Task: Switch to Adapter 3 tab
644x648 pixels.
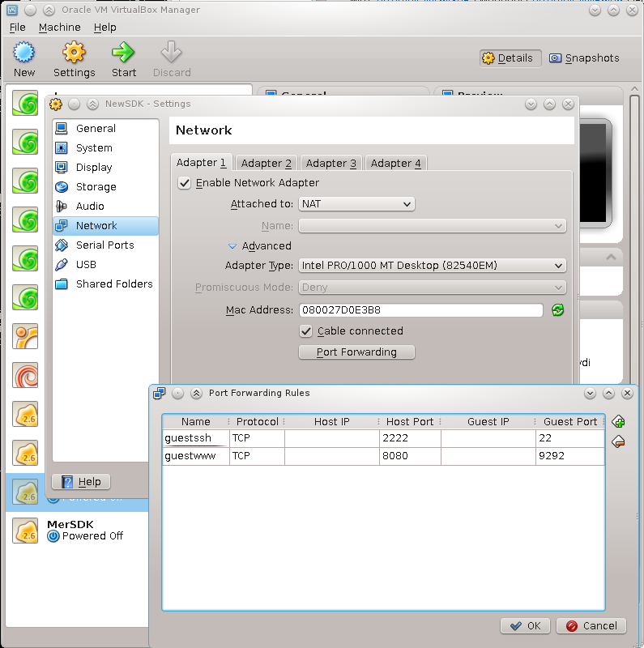Action: [331, 164]
